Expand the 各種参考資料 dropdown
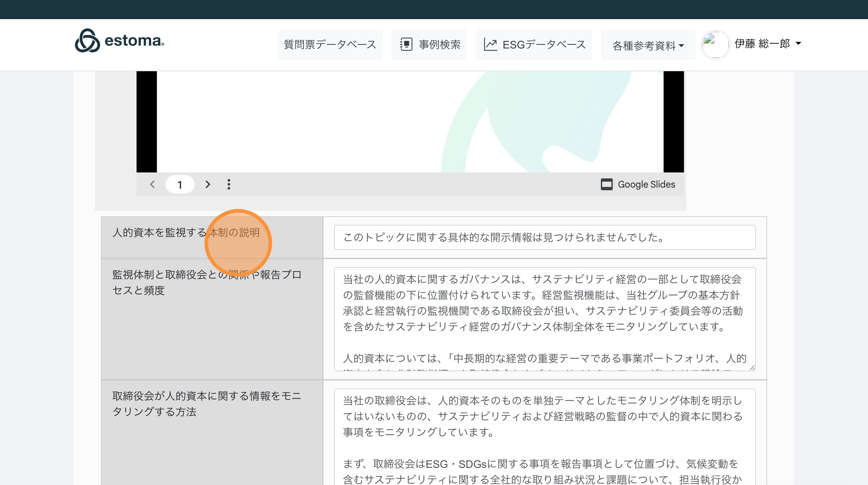This screenshot has width=868, height=485. (x=648, y=45)
